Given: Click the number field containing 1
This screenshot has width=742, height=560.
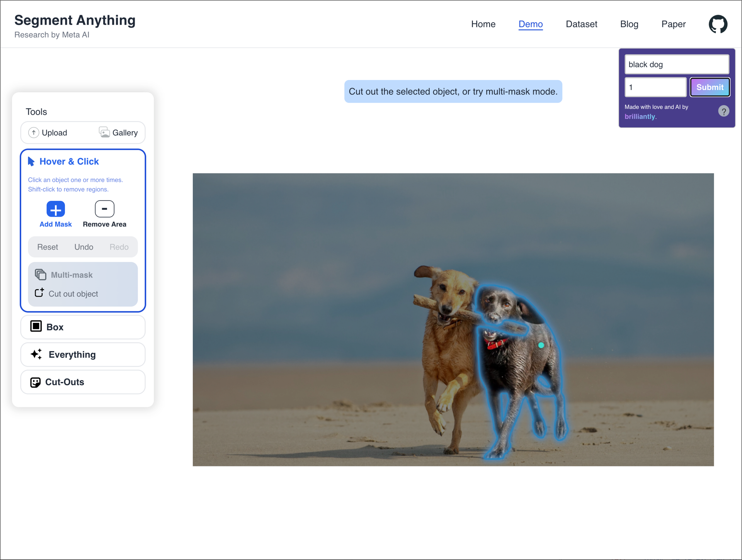Looking at the screenshot, I should 655,87.
